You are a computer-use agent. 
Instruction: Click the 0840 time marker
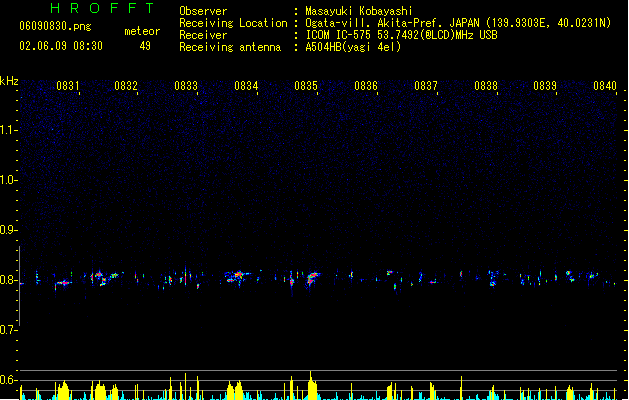pos(605,86)
